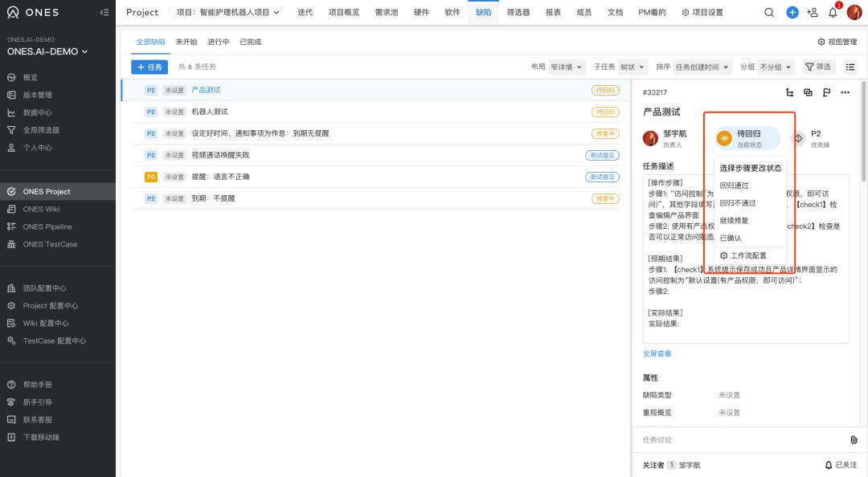The width and height of the screenshot is (868, 477).
Task: Open the task 视频通话唤醒失败
Action: pyautogui.click(x=220, y=155)
